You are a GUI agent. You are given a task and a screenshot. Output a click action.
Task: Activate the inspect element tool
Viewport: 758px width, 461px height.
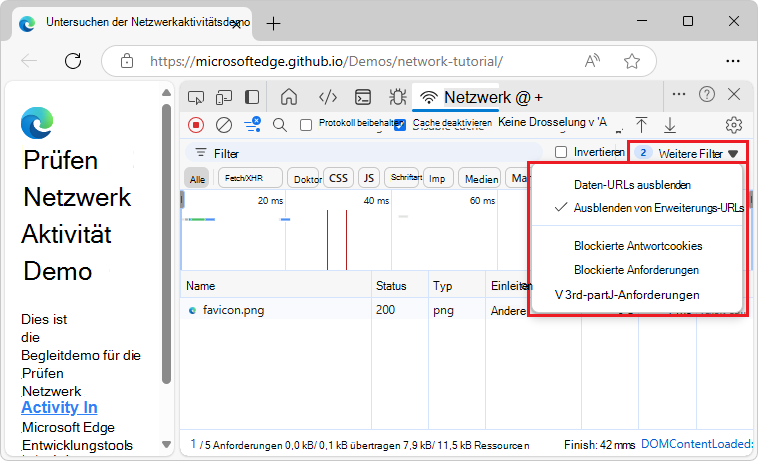196,97
